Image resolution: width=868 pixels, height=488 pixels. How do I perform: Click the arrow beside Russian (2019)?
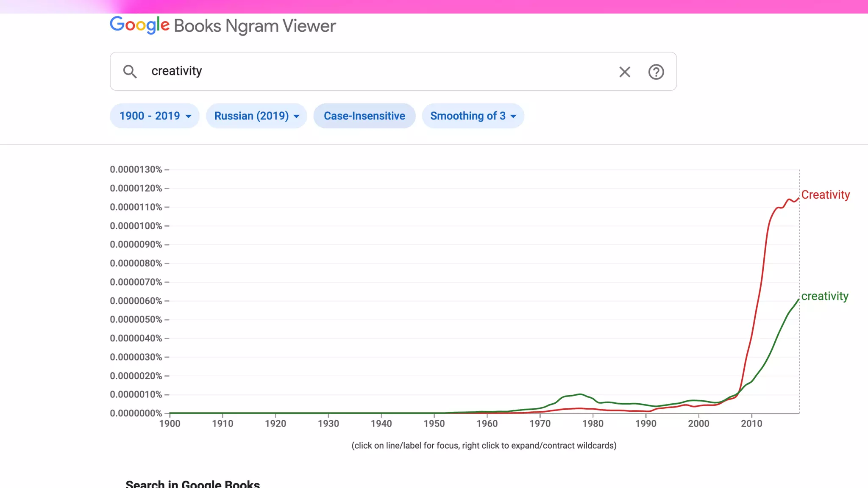click(x=296, y=116)
